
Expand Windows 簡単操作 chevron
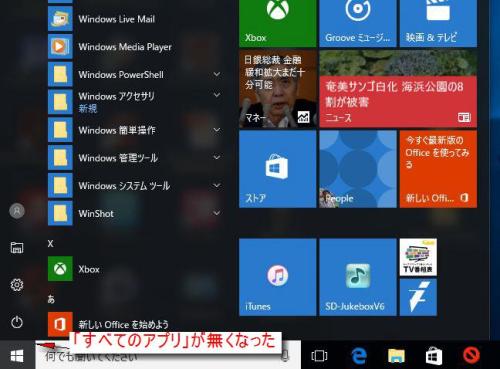point(217,130)
